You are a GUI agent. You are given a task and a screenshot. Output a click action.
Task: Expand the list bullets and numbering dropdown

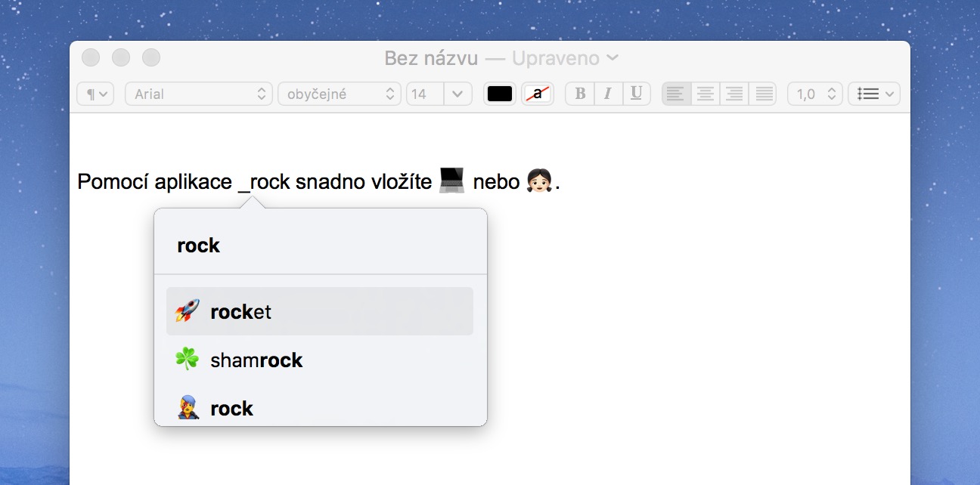pos(874,94)
